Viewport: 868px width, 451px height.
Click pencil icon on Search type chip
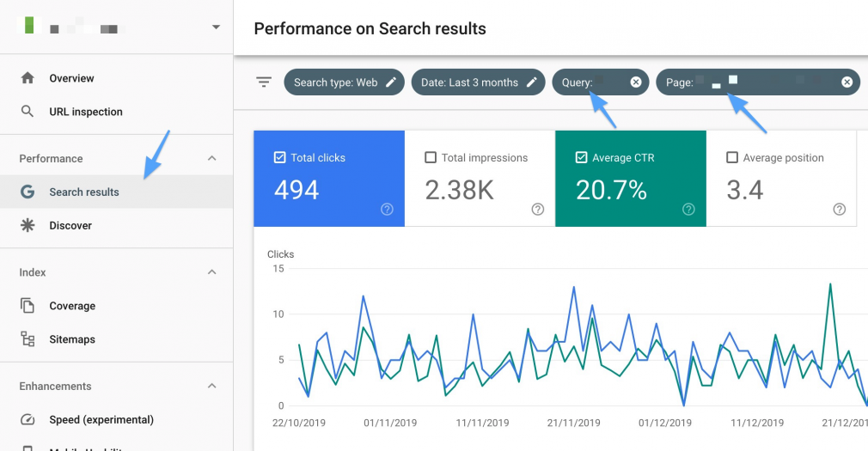click(x=391, y=82)
